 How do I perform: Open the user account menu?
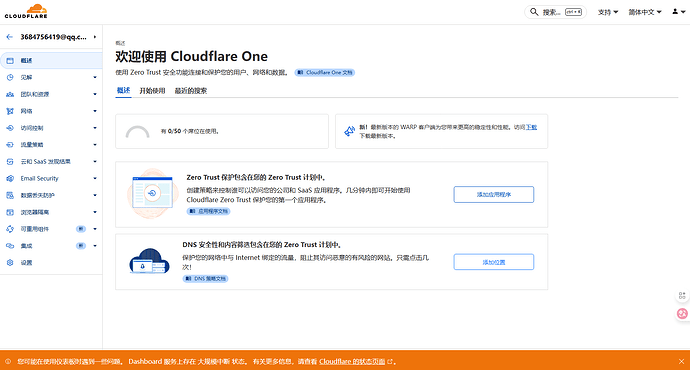tap(679, 12)
